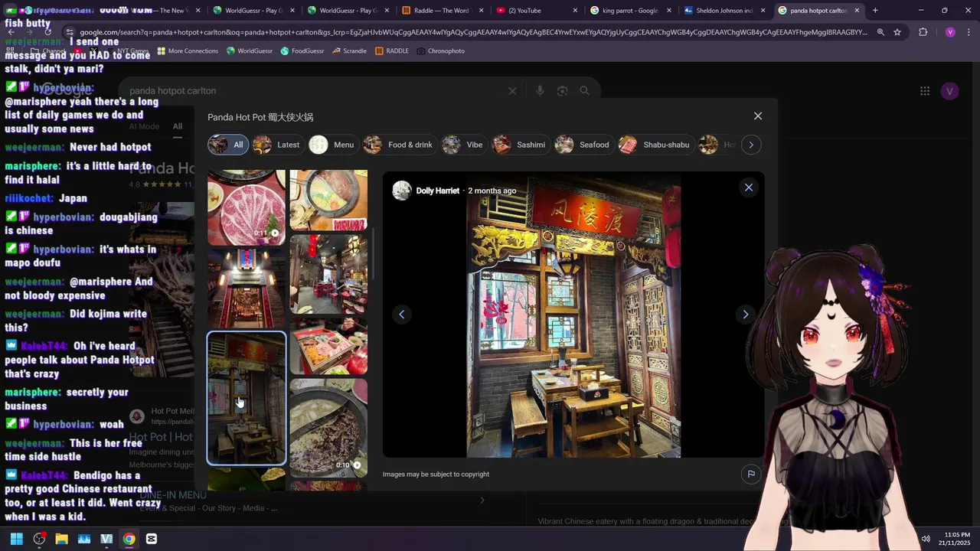Open Google Chrome from taskbar

tap(129, 539)
